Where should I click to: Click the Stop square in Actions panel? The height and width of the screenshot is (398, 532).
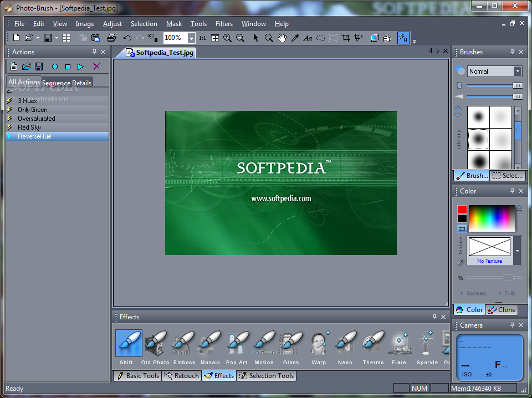coord(68,67)
